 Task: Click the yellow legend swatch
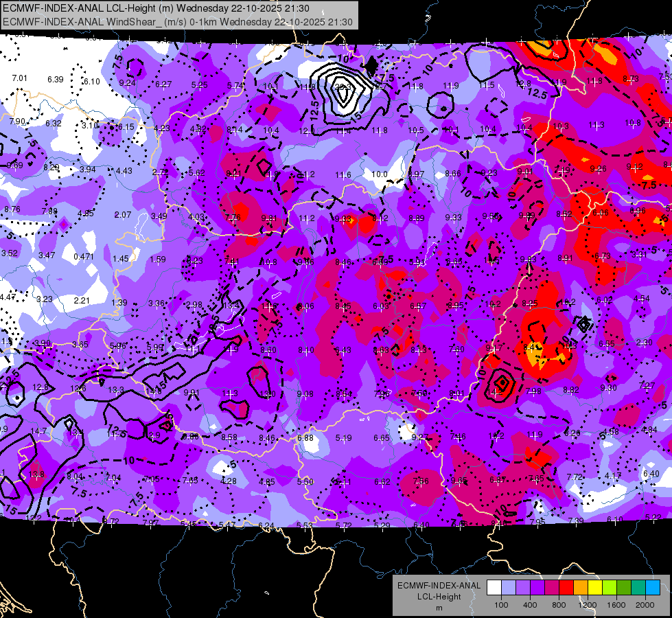(x=595, y=587)
